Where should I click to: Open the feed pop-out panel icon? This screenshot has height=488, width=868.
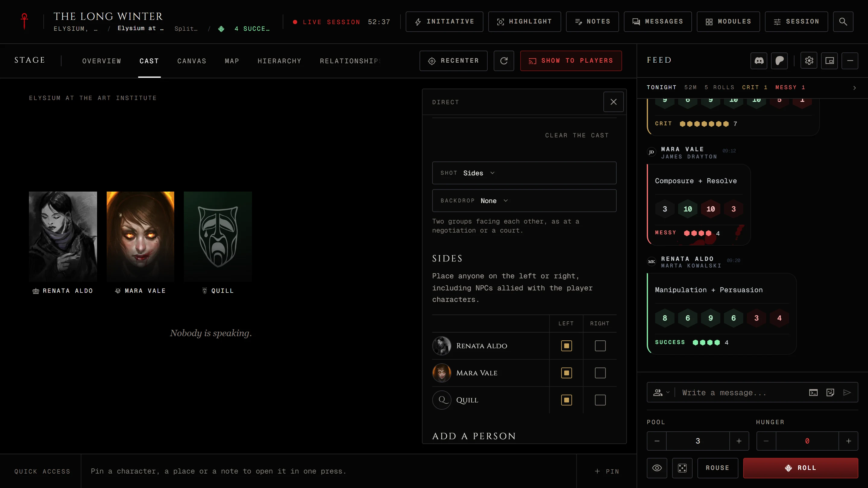(830, 61)
